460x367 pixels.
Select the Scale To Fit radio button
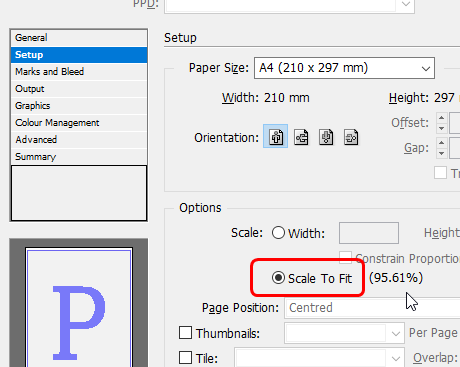point(278,278)
